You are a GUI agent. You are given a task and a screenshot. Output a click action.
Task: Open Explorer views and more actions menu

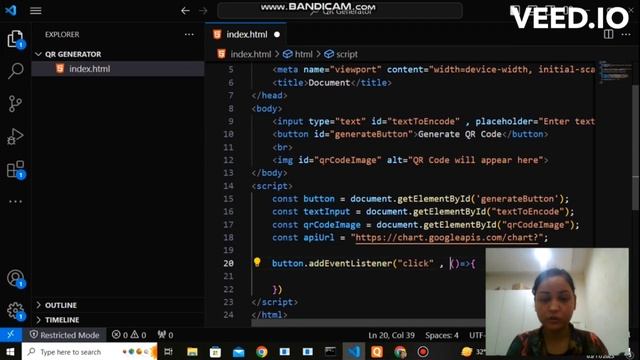pyautogui.click(x=189, y=34)
